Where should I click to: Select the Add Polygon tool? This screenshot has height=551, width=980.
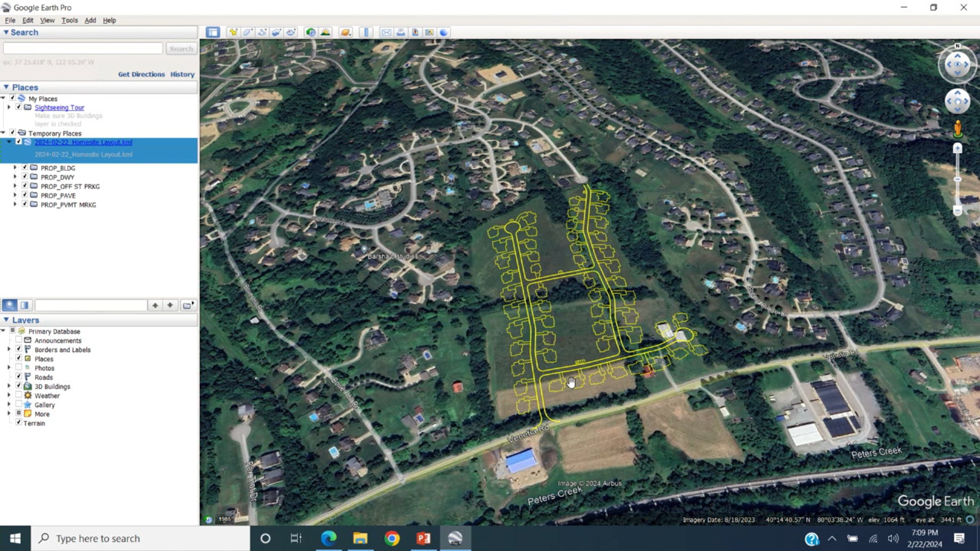(x=248, y=32)
